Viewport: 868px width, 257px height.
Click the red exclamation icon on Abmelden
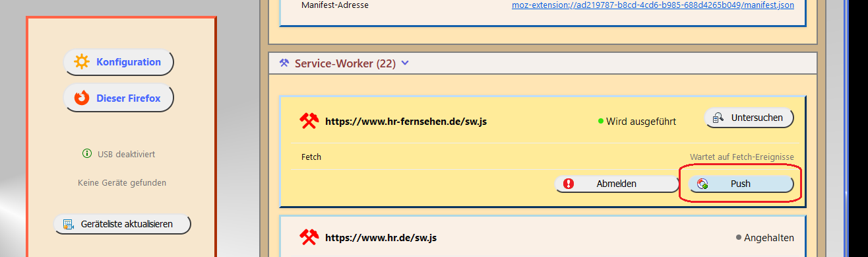[x=569, y=184]
